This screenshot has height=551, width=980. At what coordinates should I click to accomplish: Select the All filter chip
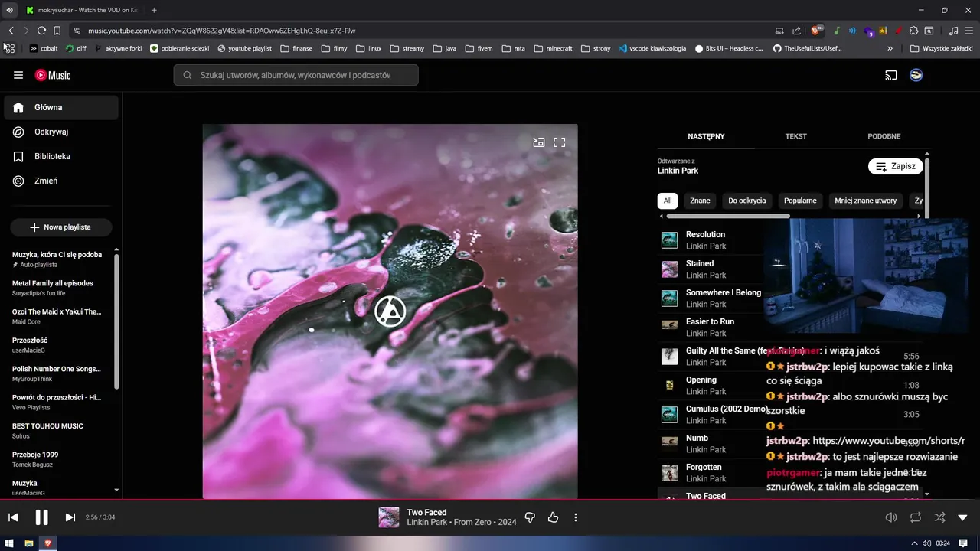click(x=668, y=201)
